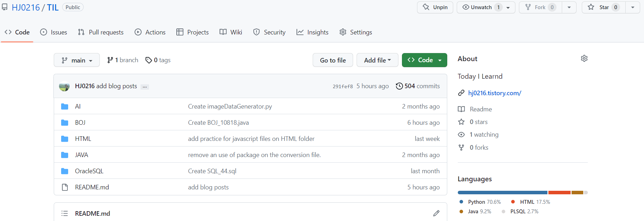Screen dimensions: 644x221
Task: Open the Wiki tab
Action: point(231,32)
